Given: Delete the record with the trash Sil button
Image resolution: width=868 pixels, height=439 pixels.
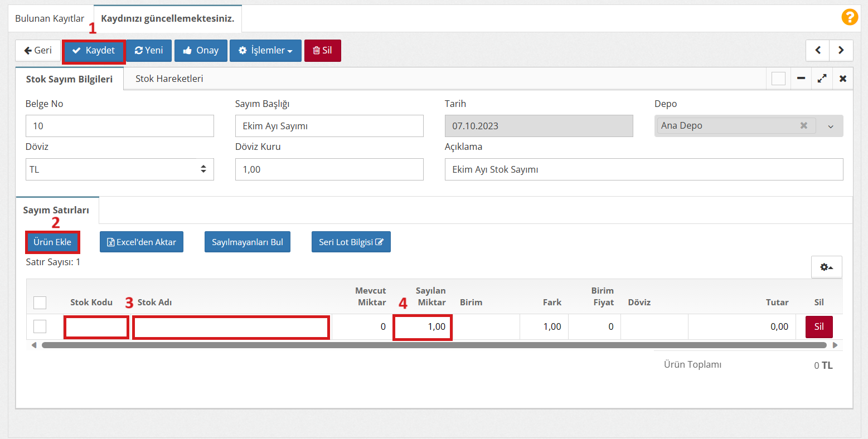Looking at the screenshot, I should [322, 50].
